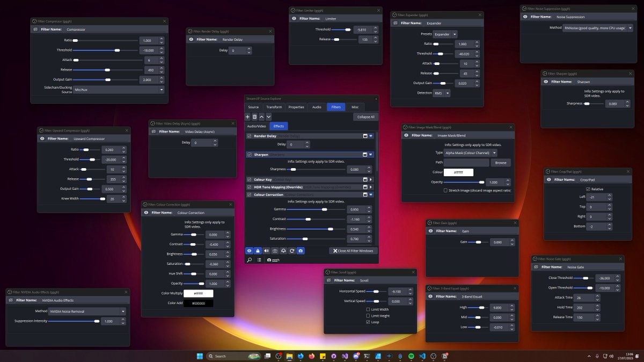Open Colour Key filter window icon
The image size is (644, 362).
[364, 179]
